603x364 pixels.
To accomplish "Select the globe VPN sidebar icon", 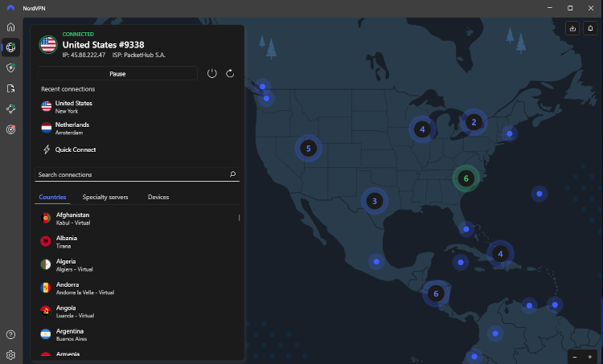I will [10, 47].
